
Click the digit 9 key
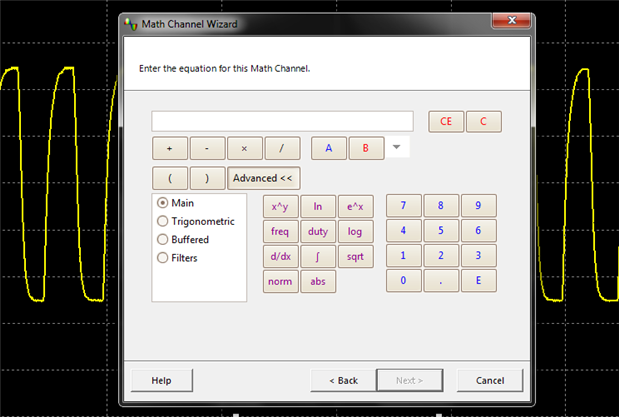(x=478, y=205)
